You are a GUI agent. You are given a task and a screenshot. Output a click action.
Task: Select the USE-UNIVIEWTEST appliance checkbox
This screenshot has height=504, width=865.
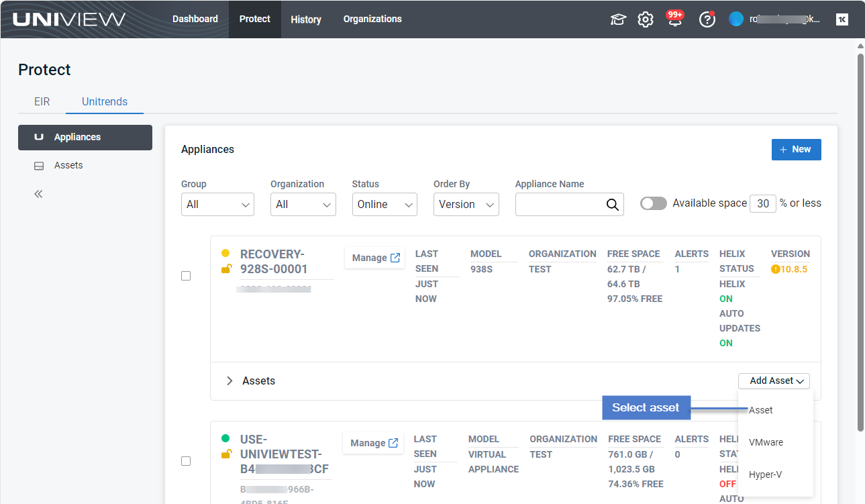click(x=186, y=461)
